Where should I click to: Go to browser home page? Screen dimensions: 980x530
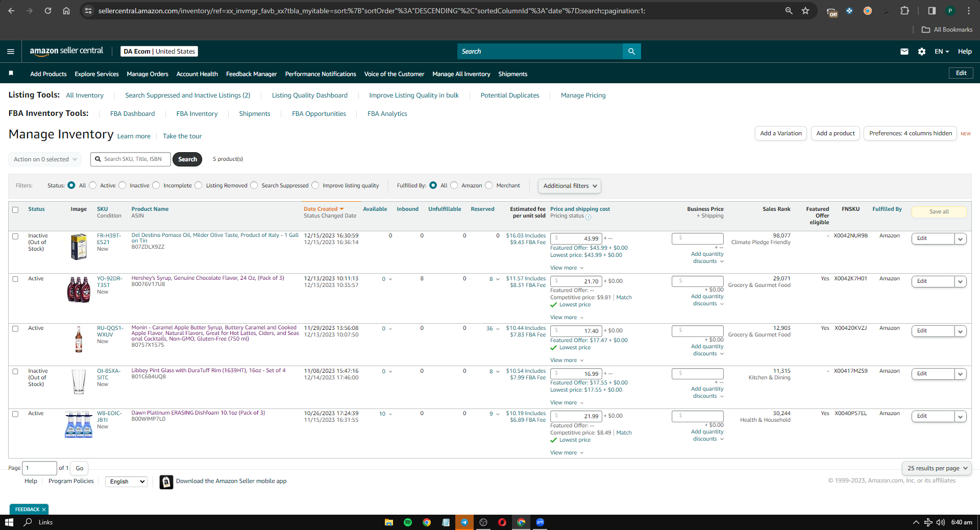[66, 11]
